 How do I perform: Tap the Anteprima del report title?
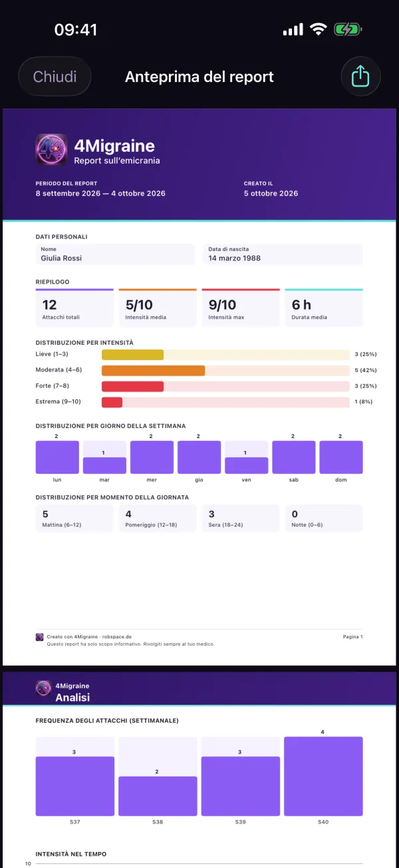tap(199, 77)
